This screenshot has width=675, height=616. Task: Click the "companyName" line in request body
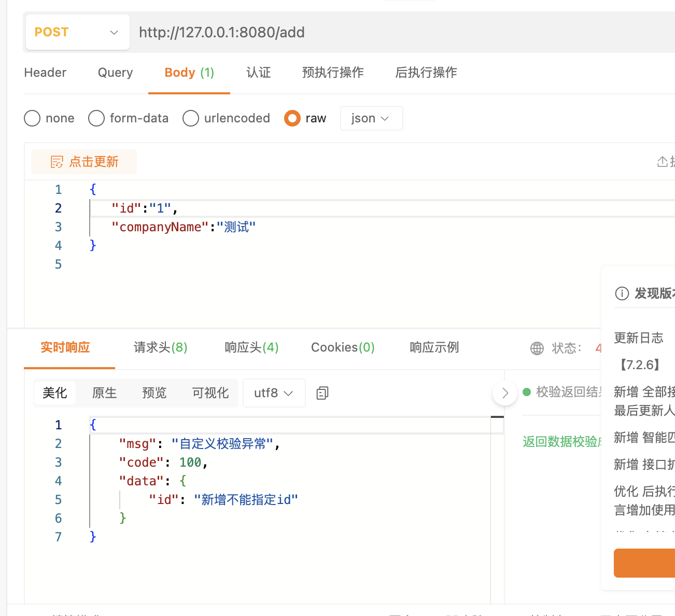(x=184, y=227)
